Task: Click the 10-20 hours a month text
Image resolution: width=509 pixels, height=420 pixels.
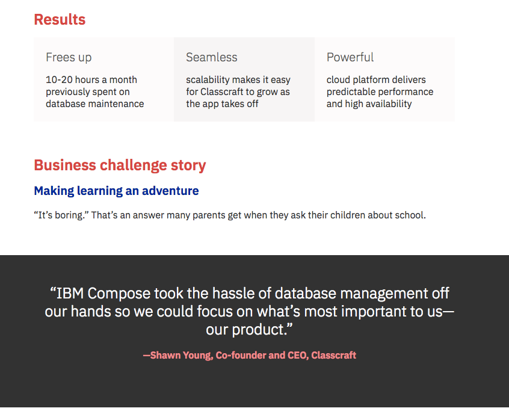Action: pyautogui.click(x=91, y=79)
